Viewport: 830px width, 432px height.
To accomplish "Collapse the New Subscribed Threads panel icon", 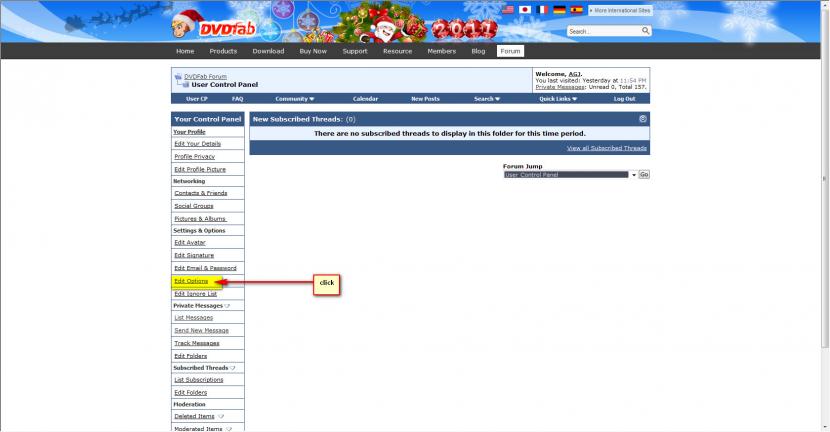I will click(643, 119).
